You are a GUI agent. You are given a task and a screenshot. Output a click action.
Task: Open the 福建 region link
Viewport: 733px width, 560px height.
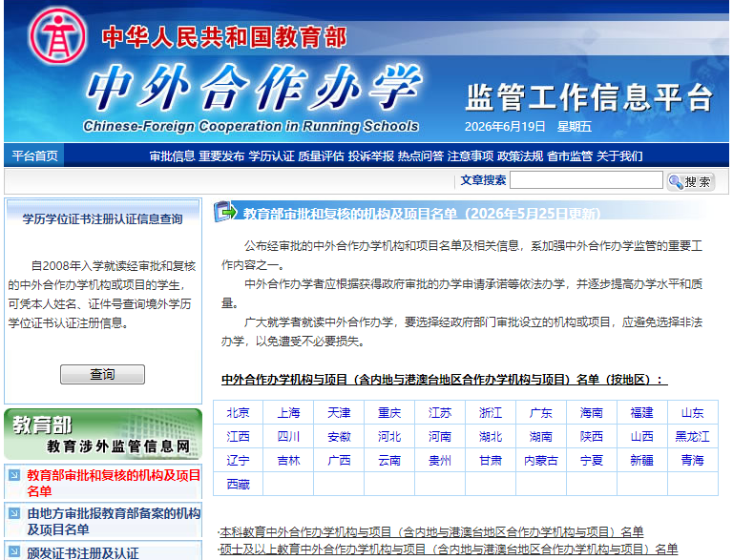point(641,413)
